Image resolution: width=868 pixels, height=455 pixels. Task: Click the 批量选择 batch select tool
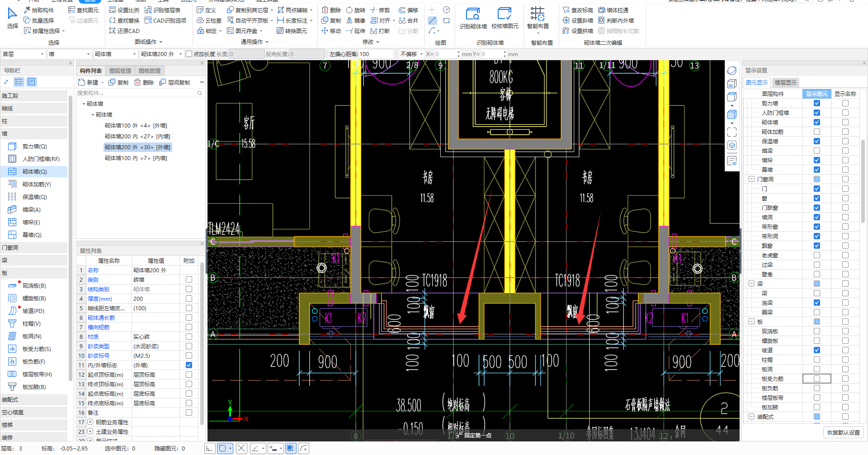(39, 20)
